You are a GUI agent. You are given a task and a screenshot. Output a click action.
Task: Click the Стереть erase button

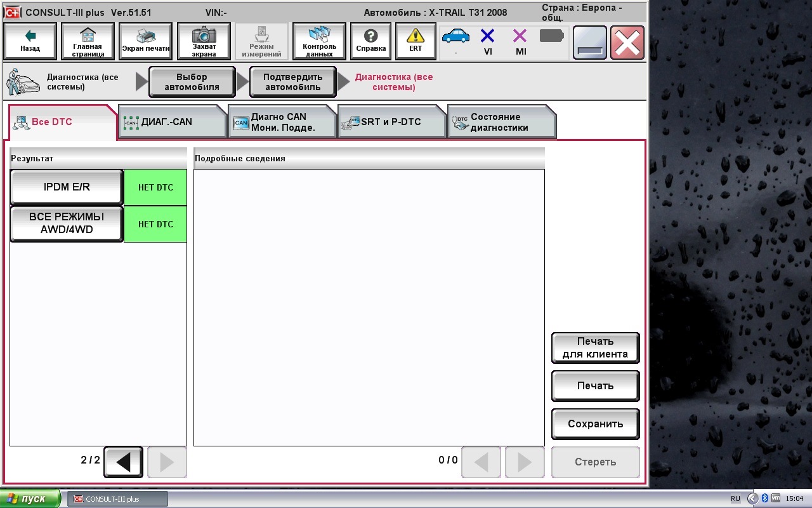pyautogui.click(x=595, y=462)
